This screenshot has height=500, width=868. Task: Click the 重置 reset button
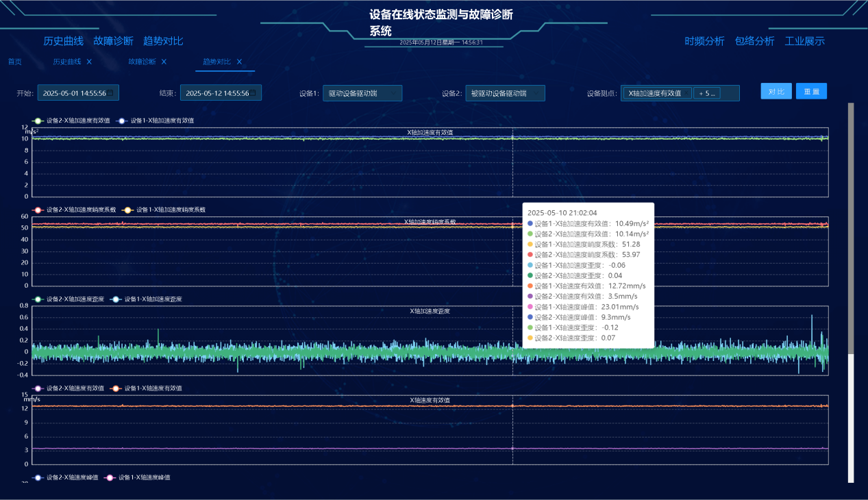(811, 90)
